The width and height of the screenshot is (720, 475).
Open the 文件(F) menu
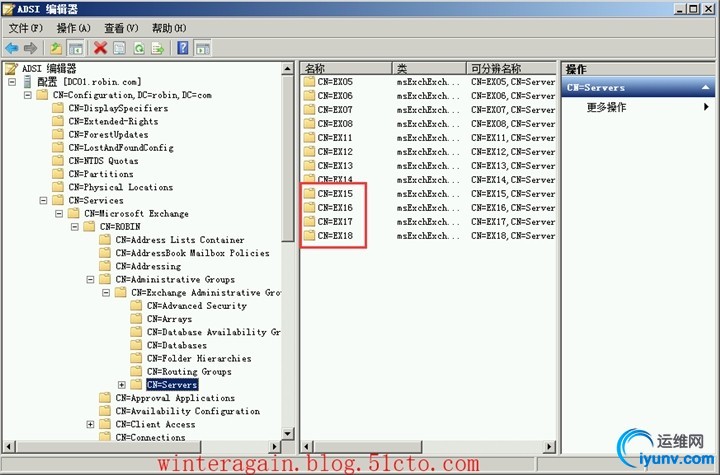(26, 28)
